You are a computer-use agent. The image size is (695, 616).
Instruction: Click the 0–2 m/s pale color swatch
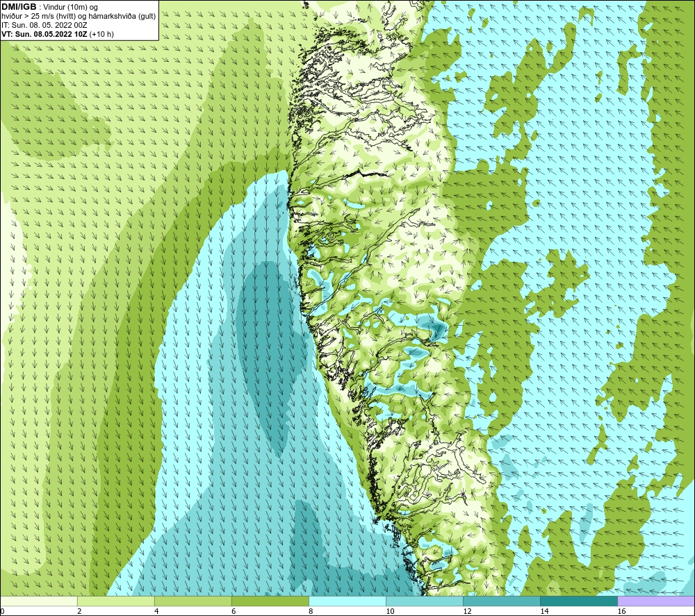click(38, 601)
